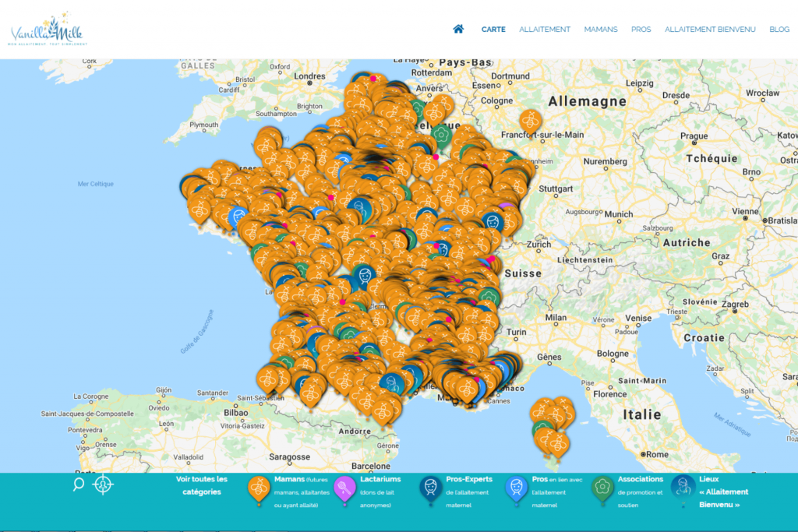
Task: Click the home icon in navigation
Action: click(x=458, y=29)
